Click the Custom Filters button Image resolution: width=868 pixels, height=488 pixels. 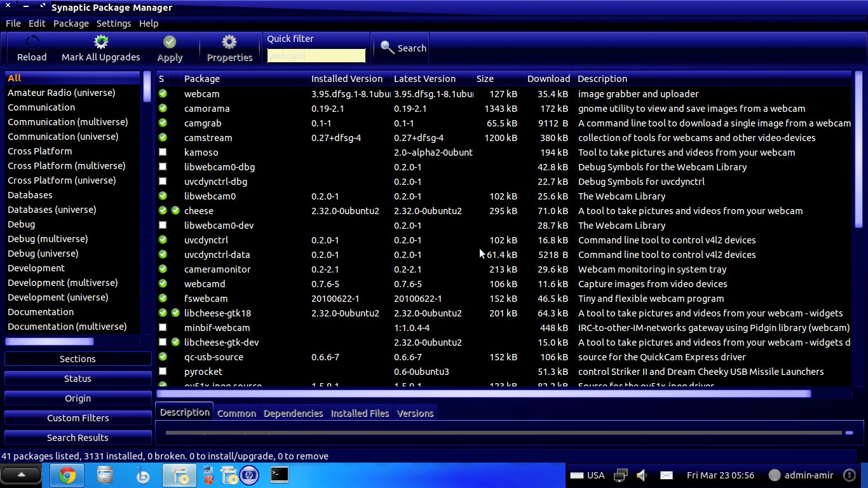click(x=78, y=418)
